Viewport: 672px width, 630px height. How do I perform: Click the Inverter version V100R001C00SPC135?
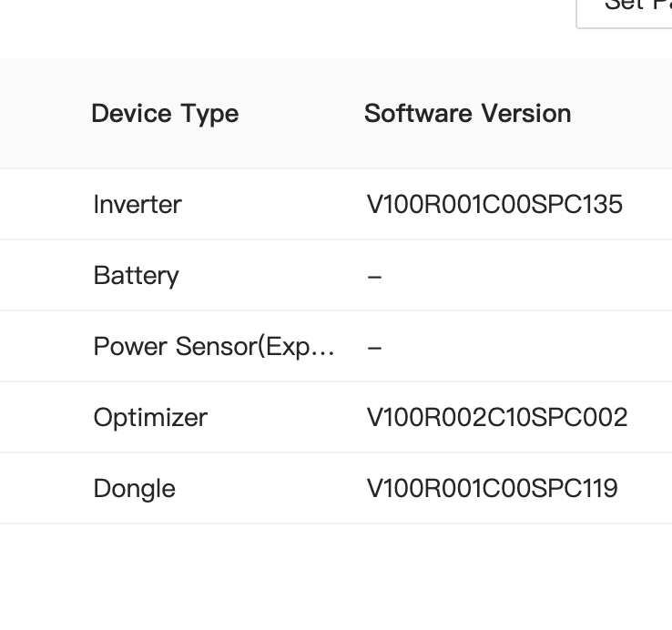(494, 204)
